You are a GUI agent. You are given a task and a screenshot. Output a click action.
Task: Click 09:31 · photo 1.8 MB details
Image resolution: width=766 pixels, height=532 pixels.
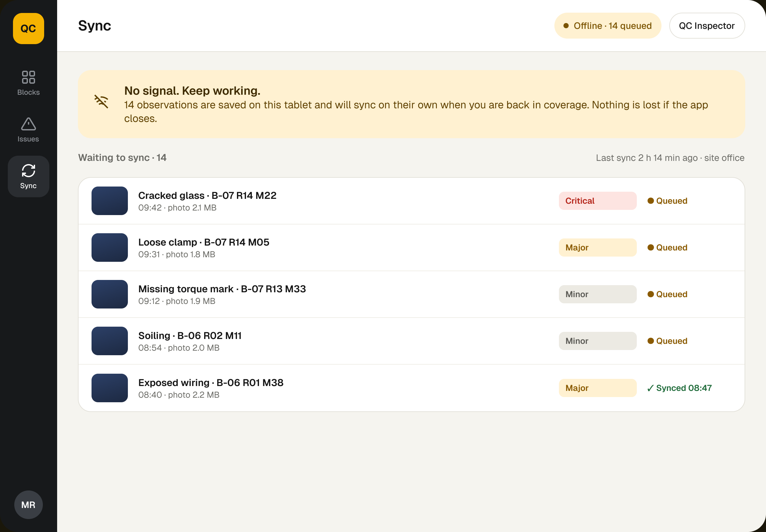[x=177, y=254]
